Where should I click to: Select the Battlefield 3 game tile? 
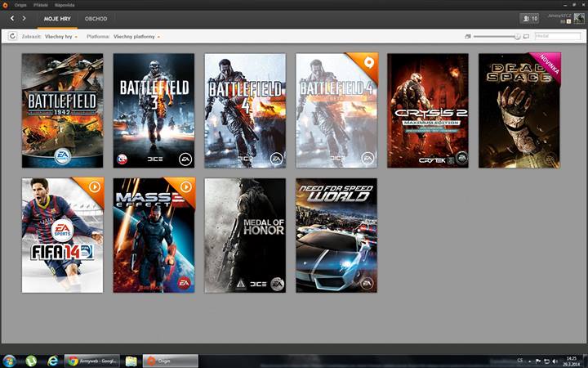tap(154, 110)
